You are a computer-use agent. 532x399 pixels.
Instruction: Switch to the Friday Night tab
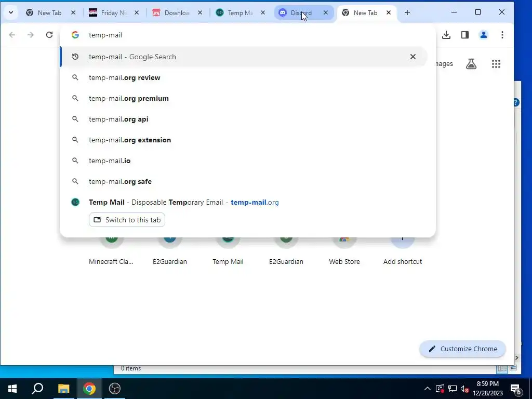pyautogui.click(x=114, y=12)
